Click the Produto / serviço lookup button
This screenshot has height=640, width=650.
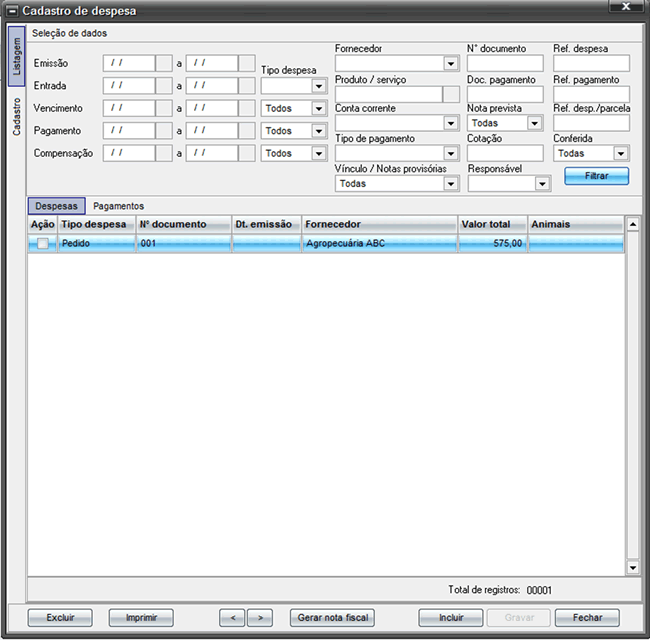pos(451,94)
